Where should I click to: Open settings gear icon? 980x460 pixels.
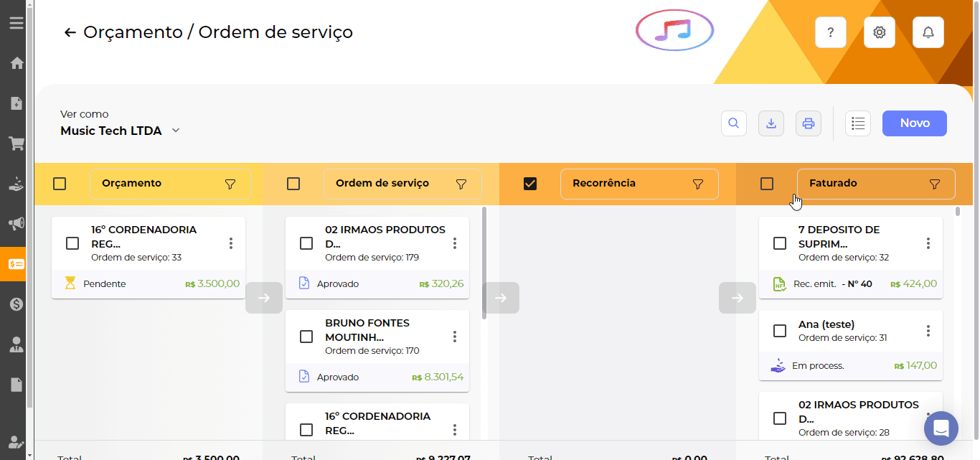[879, 32]
